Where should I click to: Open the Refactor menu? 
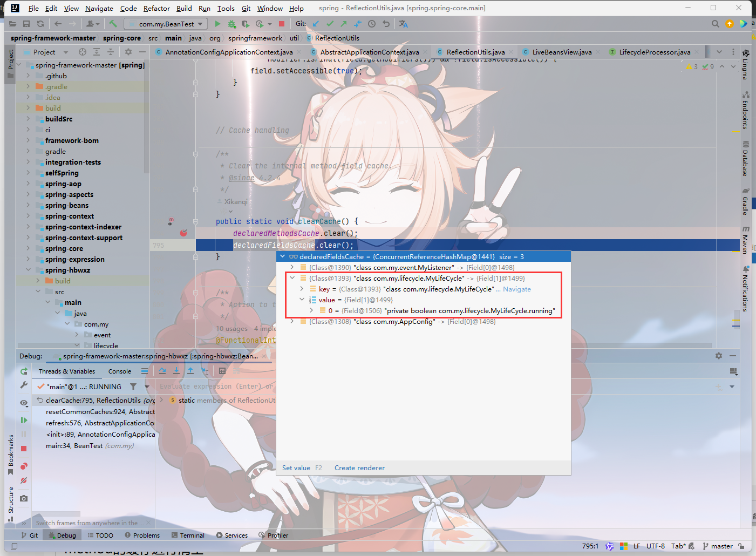[x=156, y=8]
